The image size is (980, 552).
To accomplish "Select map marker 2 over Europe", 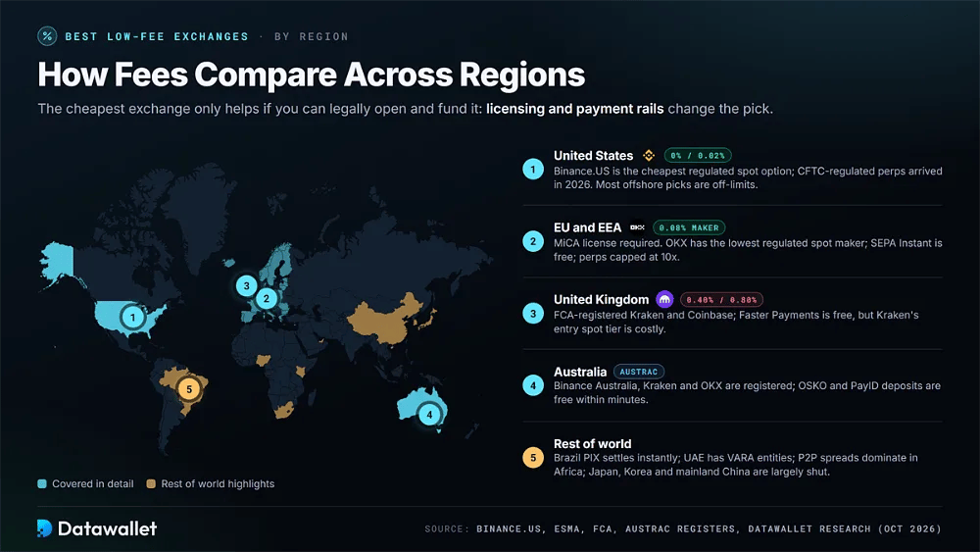I will 267,298.
